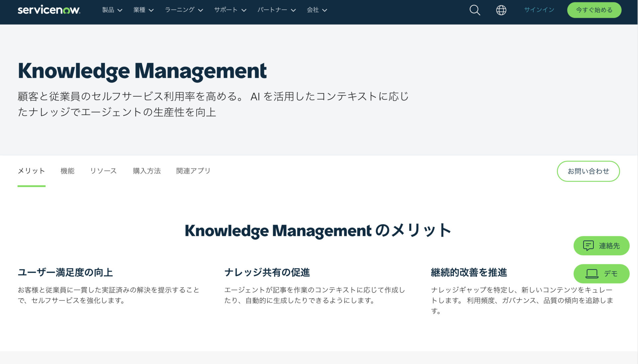Open the サポート support dropdown

[230, 10]
